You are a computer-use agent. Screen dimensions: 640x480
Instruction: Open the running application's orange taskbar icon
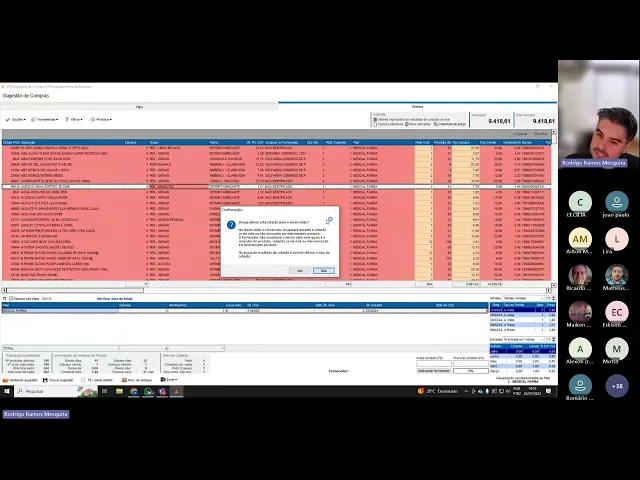[176, 391]
